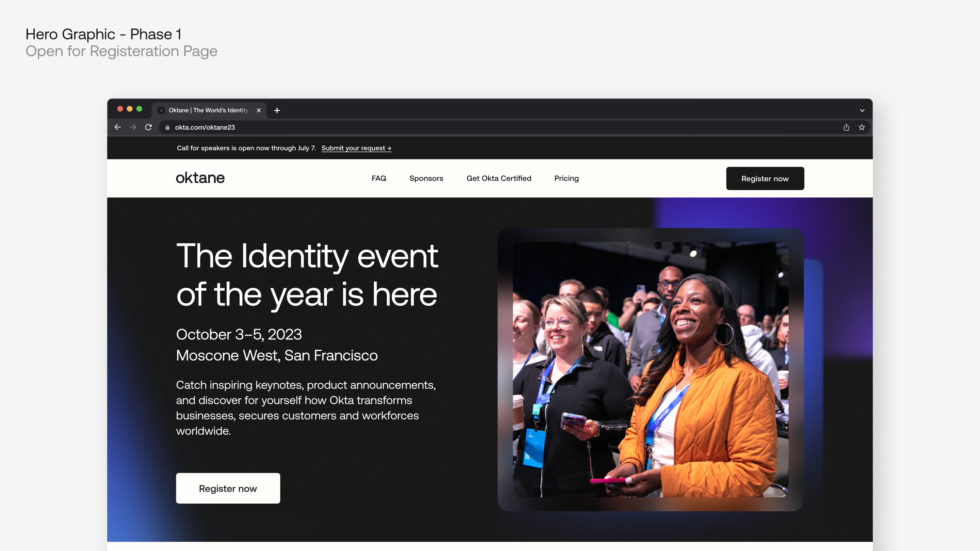Open the share icon in the address bar
The width and height of the screenshot is (980, 551).
pyautogui.click(x=846, y=128)
